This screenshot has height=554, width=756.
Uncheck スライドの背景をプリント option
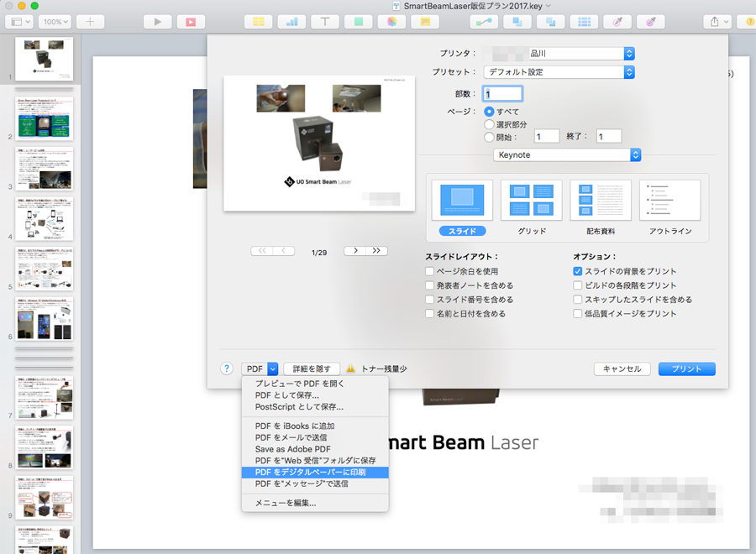[578, 272]
